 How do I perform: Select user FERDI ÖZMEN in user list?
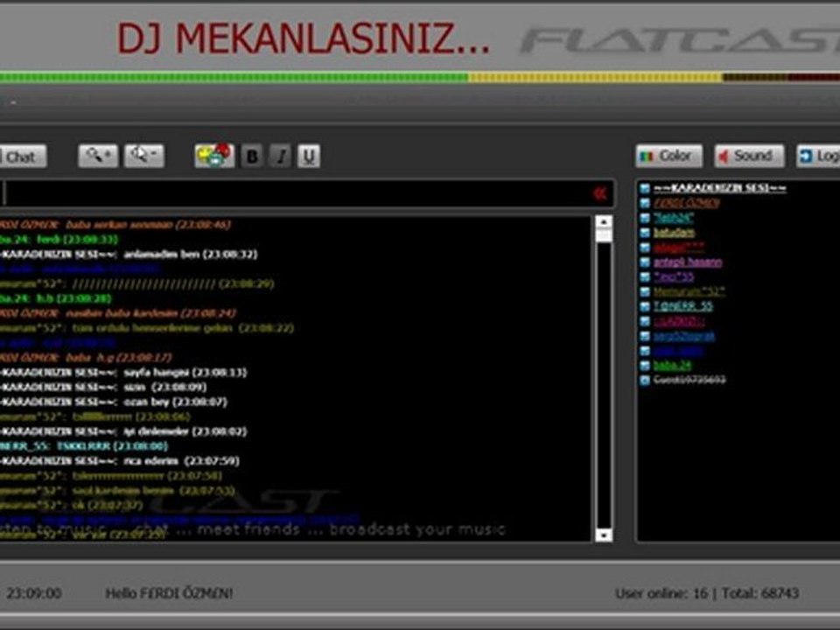686,203
